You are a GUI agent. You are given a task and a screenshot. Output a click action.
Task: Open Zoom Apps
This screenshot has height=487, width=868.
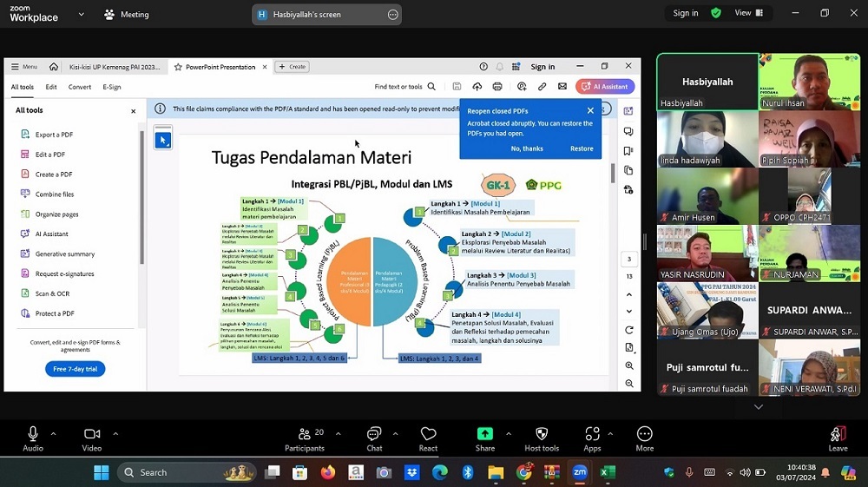(x=592, y=439)
